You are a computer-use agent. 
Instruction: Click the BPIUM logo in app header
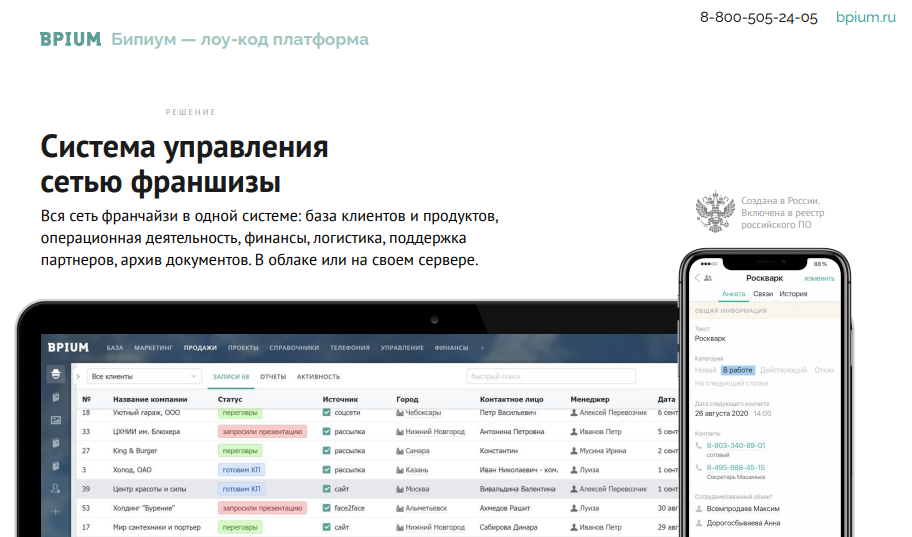point(68,347)
